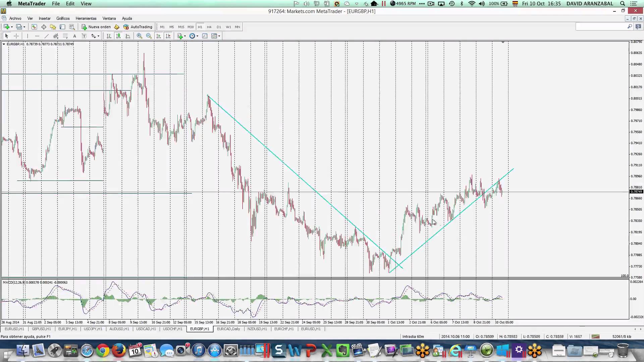Viewport: 644px width, 362px height.
Task: Click the zoom in magnifier
Action: [140, 36]
